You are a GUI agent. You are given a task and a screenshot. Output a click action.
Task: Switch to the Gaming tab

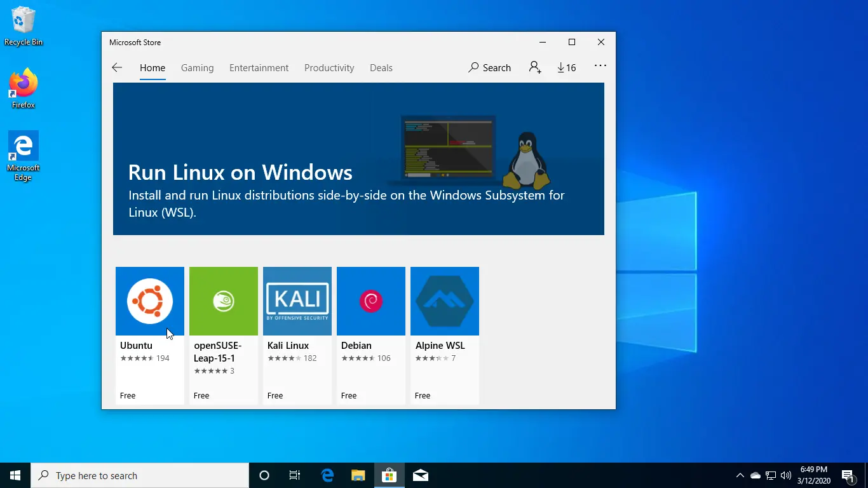[x=197, y=67]
